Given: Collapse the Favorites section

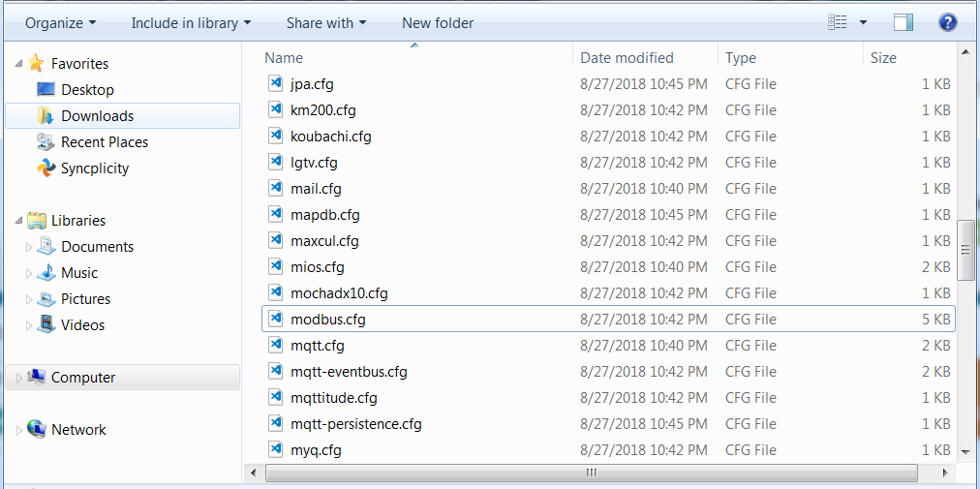Looking at the screenshot, I should click(x=19, y=63).
